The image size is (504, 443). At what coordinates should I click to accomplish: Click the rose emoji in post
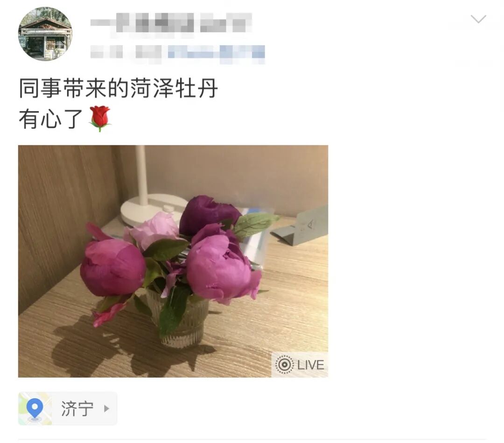tap(100, 118)
